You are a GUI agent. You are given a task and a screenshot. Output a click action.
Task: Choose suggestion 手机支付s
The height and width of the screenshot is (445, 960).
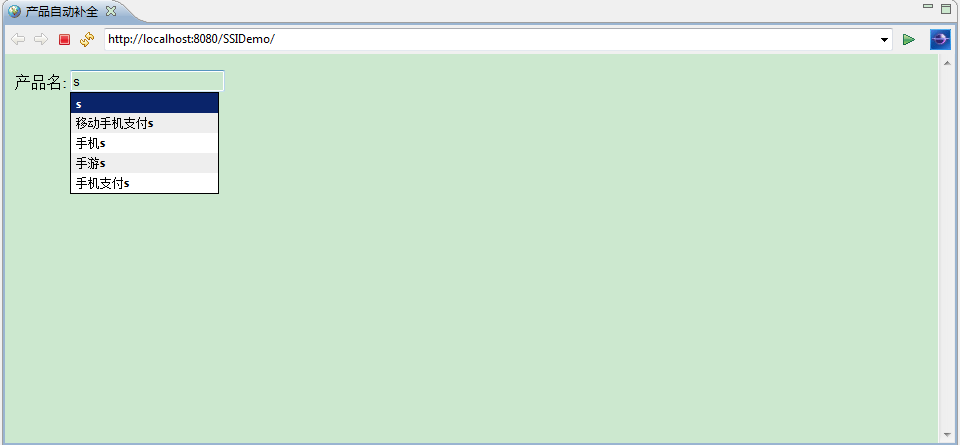pyautogui.click(x=144, y=182)
